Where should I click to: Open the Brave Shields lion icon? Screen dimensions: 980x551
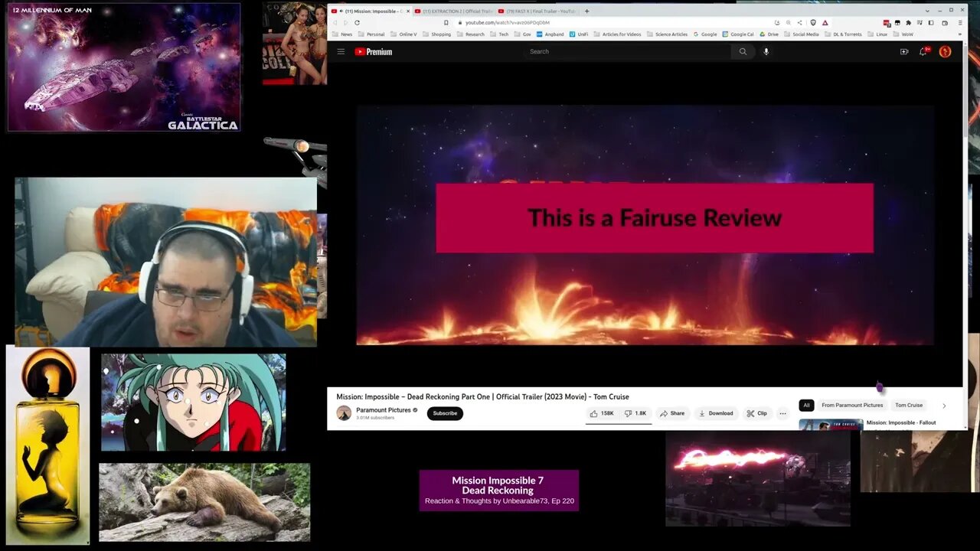click(x=813, y=22)
